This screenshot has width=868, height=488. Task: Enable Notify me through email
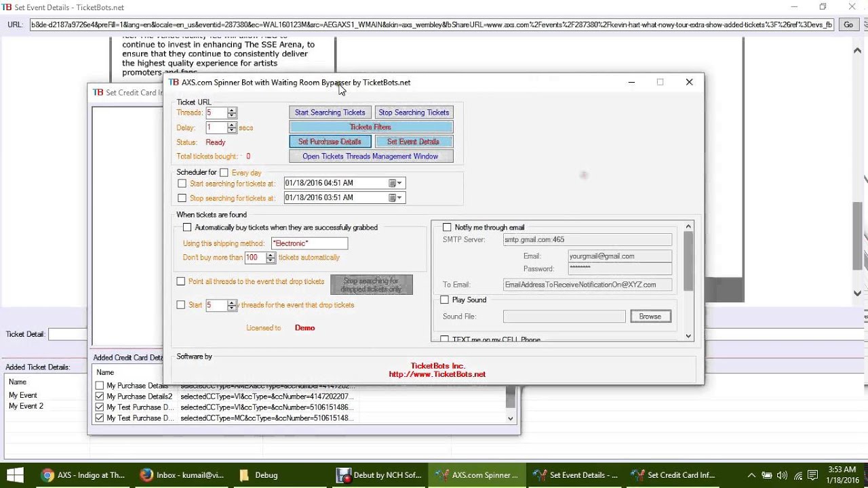(x=447, y=228)
